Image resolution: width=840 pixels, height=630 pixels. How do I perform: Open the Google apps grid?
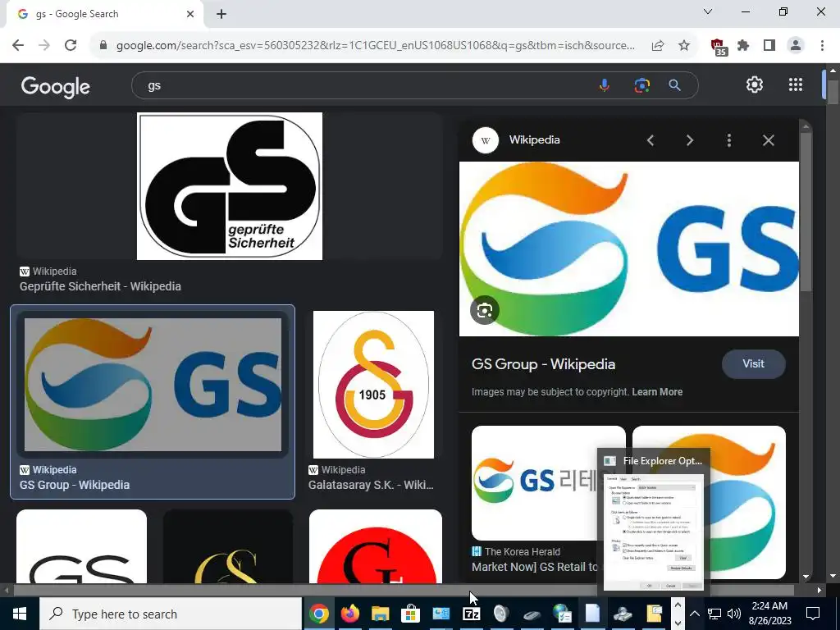(796, 84)
